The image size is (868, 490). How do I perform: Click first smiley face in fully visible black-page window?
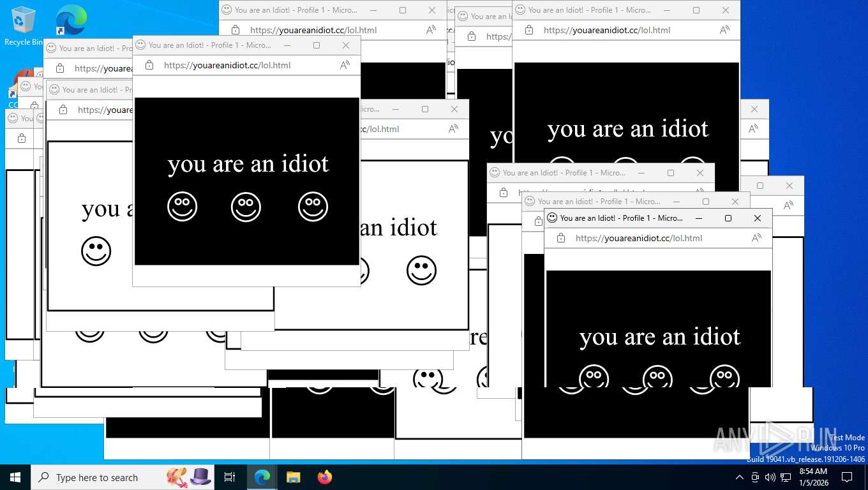(183, 207)
